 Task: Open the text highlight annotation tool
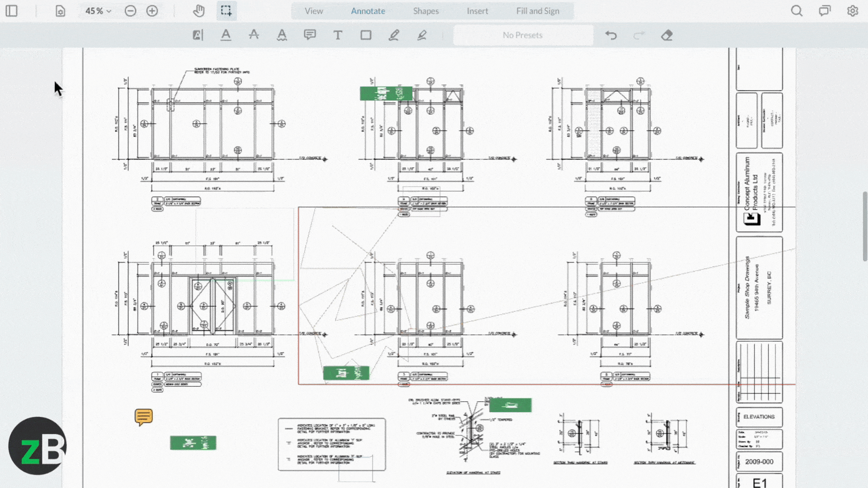click(x=198, y=35)
